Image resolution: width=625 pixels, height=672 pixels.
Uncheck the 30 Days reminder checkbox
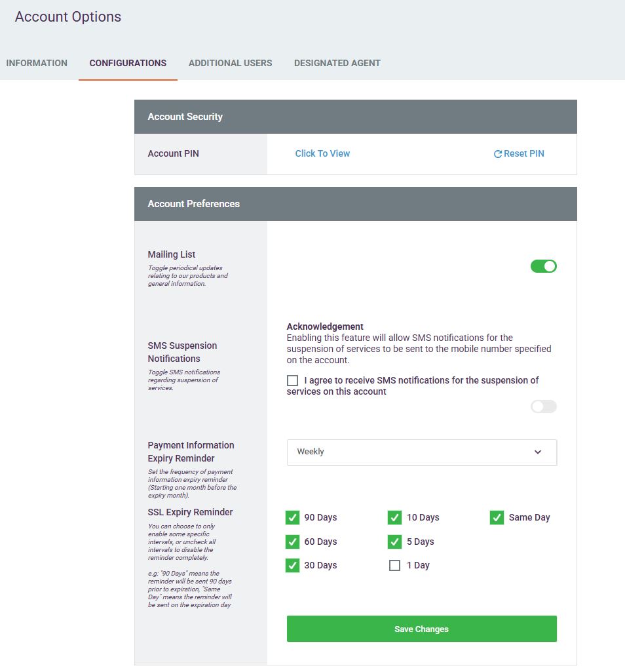292,566
